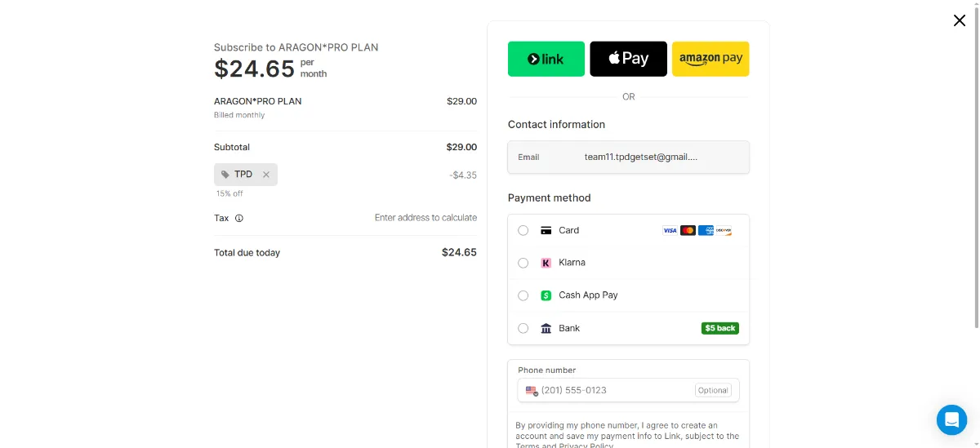Viewport: 980px width, 448px height.
Task: Click the "15% off" discount text
Action: pos(229,193)
